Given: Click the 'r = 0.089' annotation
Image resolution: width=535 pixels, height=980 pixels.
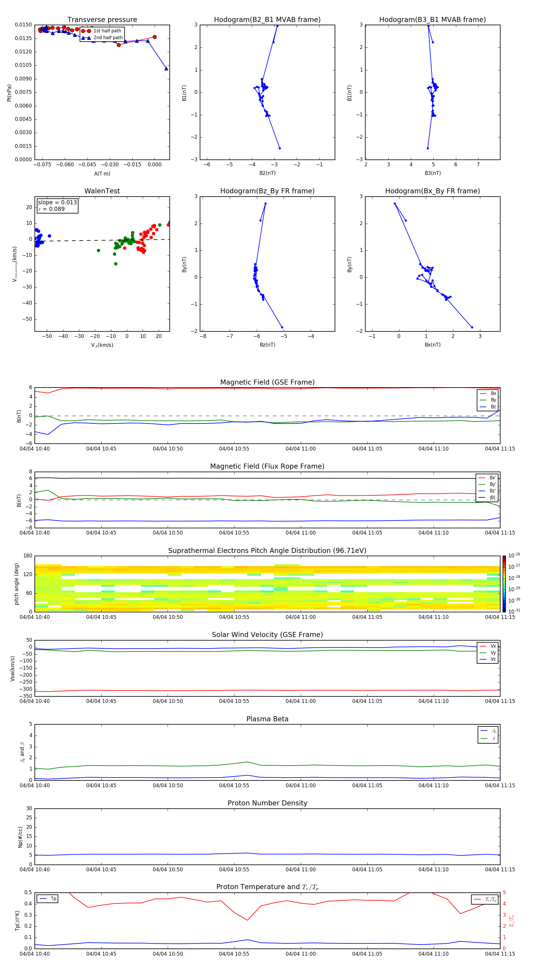Looking at the screenshot, I should [51, 209].
